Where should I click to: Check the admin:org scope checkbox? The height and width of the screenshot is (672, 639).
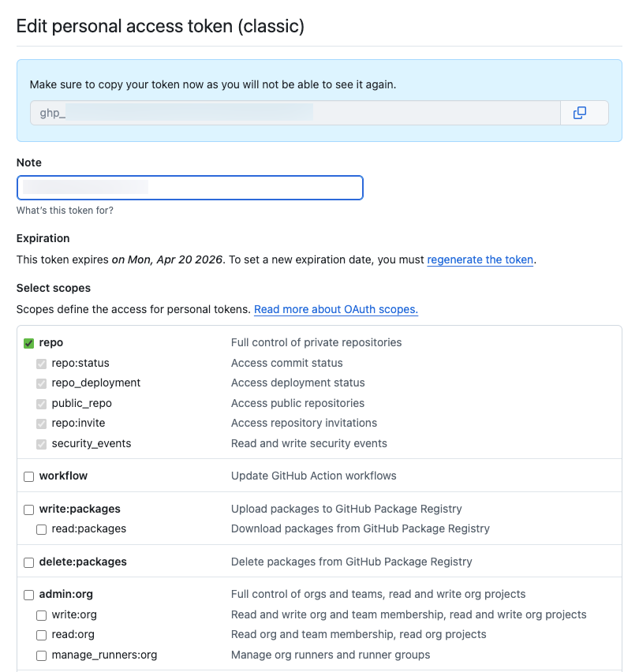coord(28,594)
